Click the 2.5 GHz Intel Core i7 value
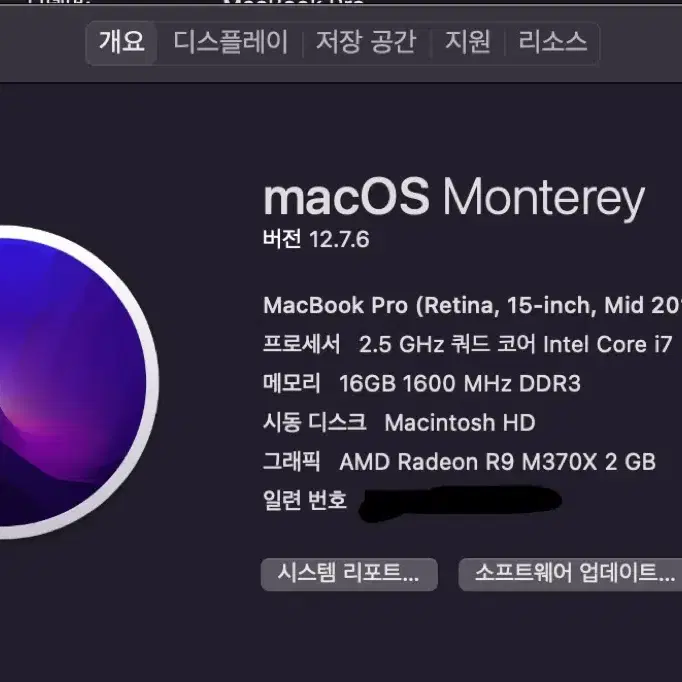 [x=516, y=344]
